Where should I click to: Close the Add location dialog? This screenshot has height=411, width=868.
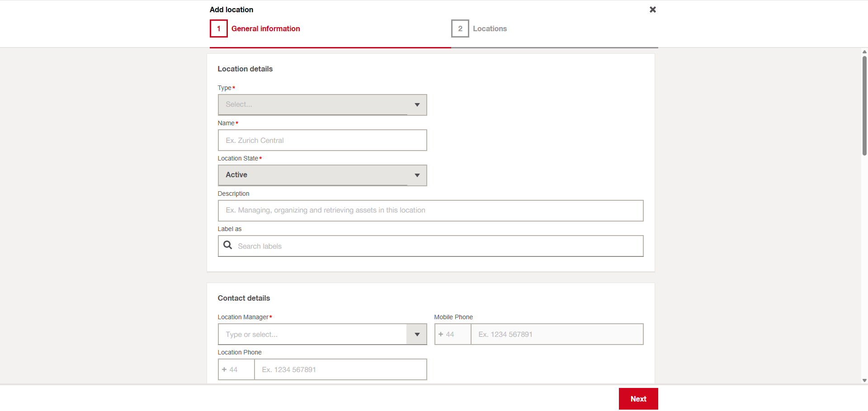[652, 9]
